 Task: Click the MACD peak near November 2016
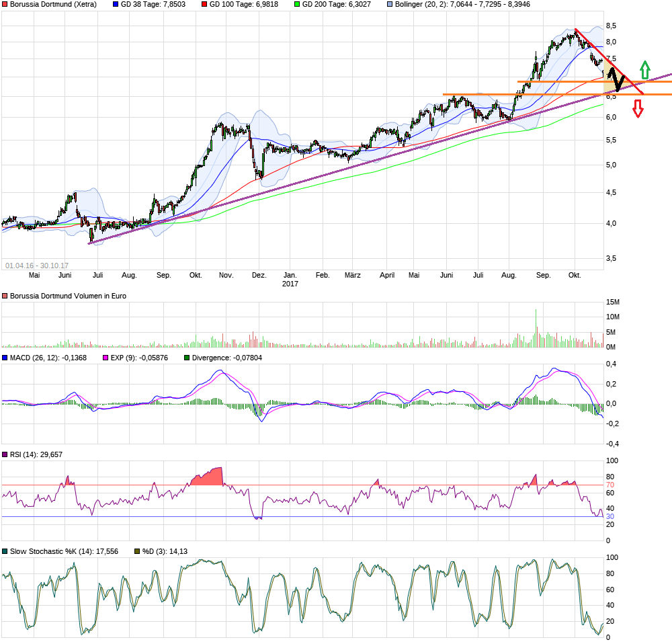tap(220, 370)
